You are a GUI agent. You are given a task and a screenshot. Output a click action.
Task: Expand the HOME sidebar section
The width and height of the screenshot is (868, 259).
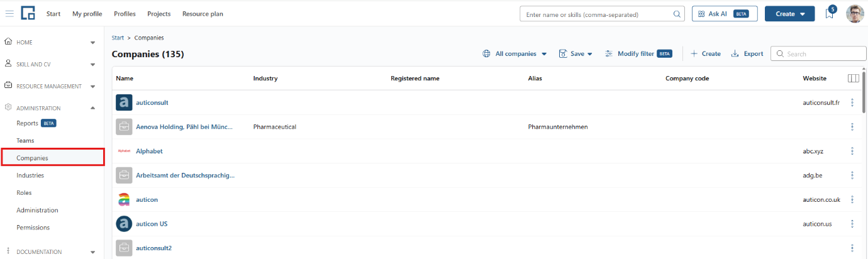[x=93, y=43]
